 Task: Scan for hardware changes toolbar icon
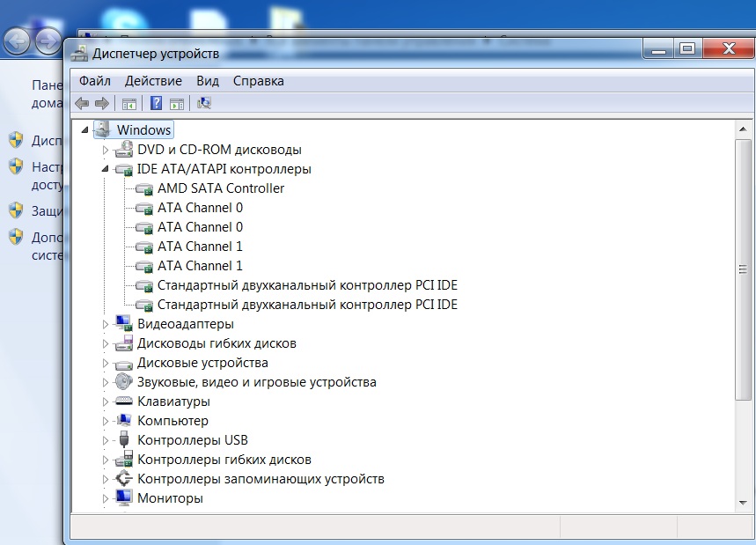[204, 103]
